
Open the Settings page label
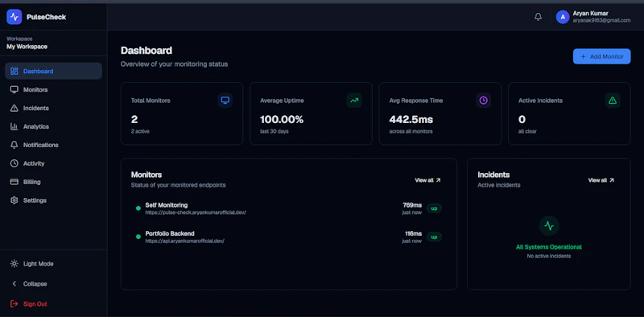35,200
